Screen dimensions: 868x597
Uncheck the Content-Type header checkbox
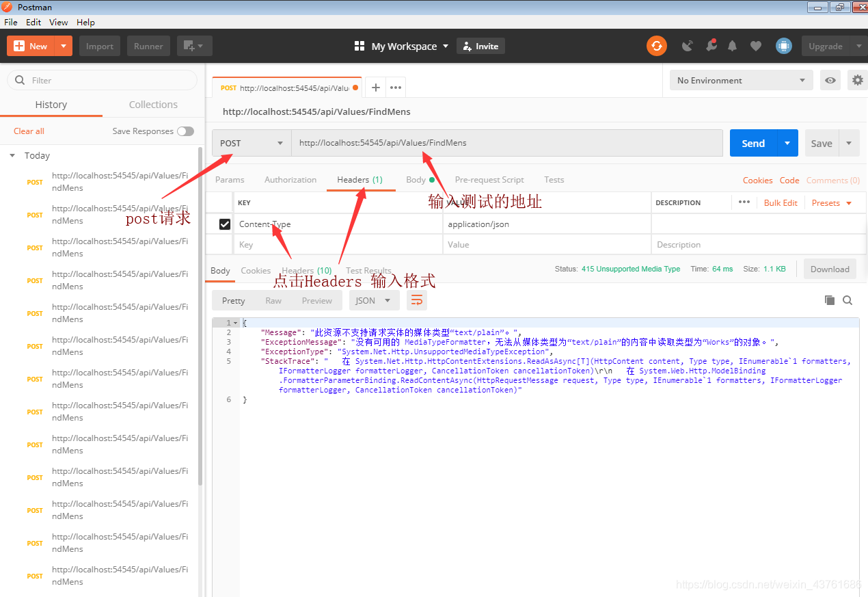pyautogui.click(x=224, y=224)
